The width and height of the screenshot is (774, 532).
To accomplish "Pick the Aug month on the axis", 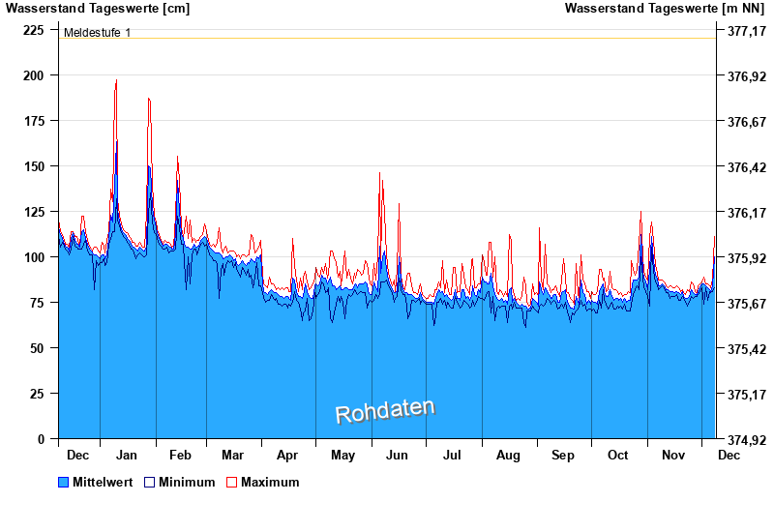I will coord(508,455).
